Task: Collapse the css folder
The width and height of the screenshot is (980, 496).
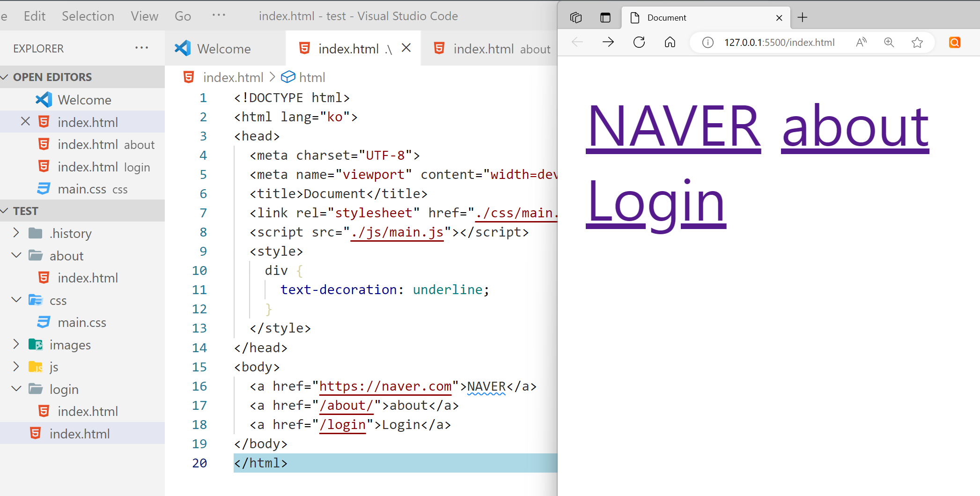Action: (x=16, y=300)
